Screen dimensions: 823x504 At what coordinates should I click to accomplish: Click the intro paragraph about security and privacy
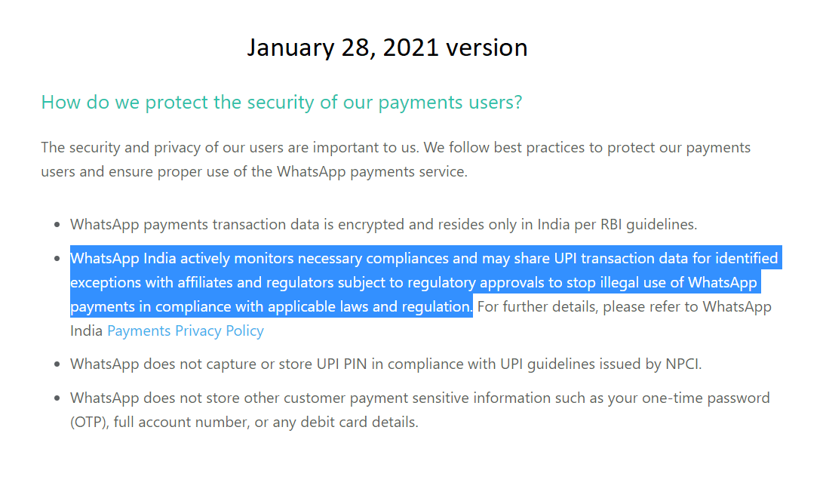click(396, 159)
